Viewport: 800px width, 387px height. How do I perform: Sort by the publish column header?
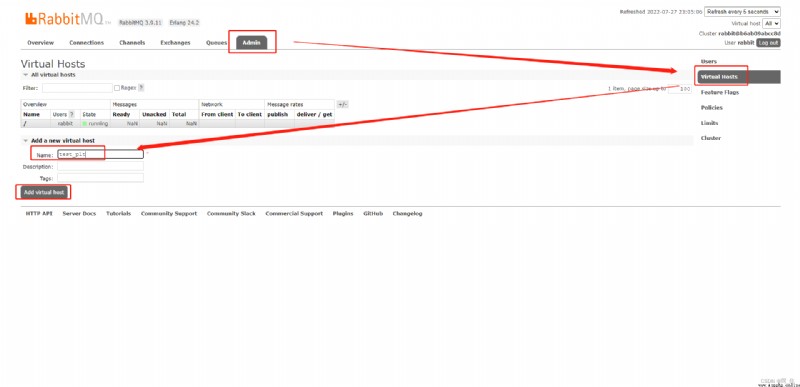pyautogui.click(x=278, y=115)
